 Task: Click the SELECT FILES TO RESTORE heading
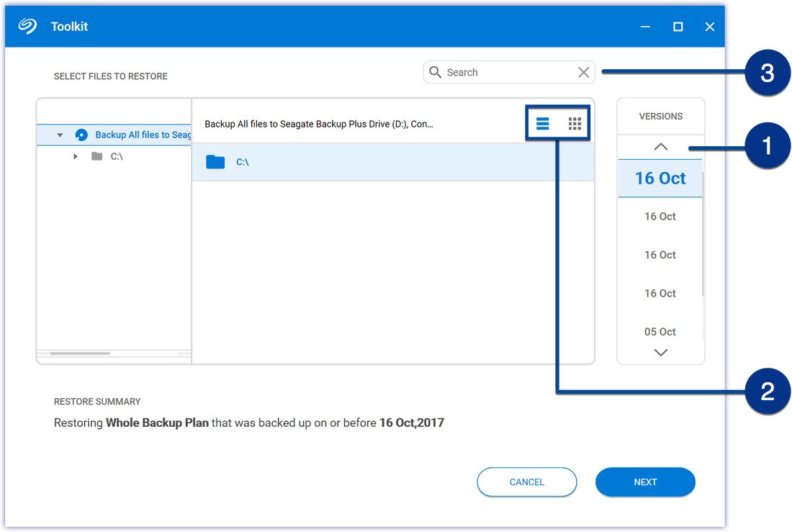pos(110,76)
